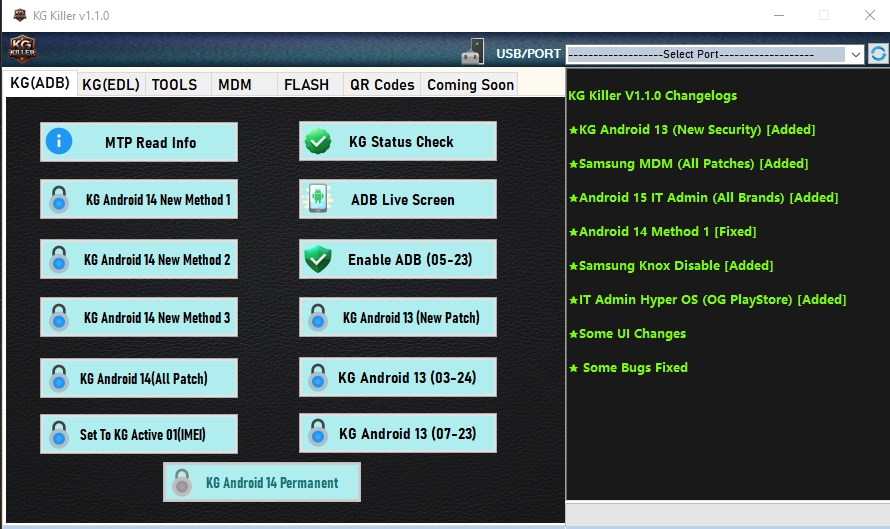Start KG Android 14 New Method 1
Viewport: 890px width, 529px height.
point(139,199)
